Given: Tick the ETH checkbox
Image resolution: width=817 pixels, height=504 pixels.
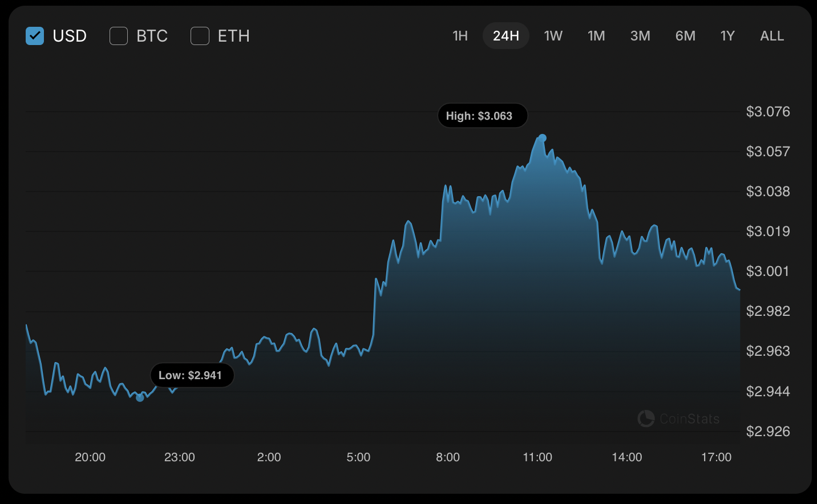Looking at the screenshot, I should (x=200, y=36).
